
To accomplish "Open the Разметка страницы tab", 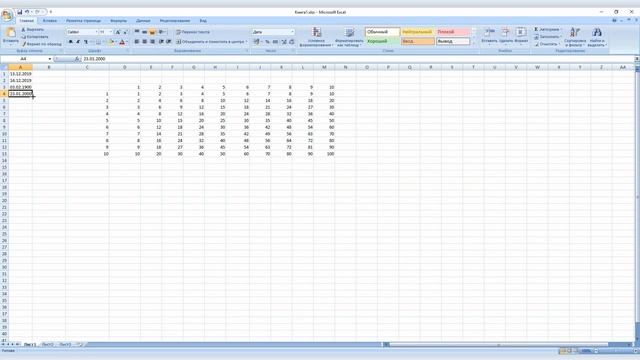I will [x=83, y=20].
